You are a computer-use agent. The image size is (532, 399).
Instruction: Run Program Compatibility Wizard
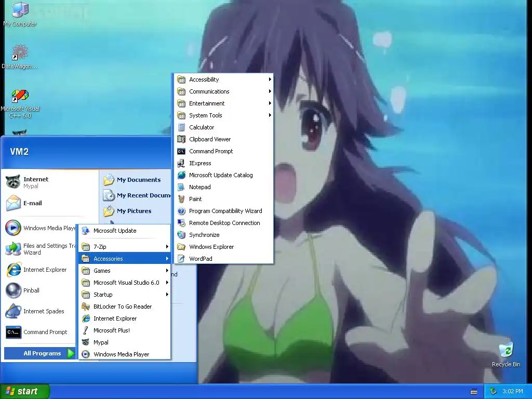point(223,211)
